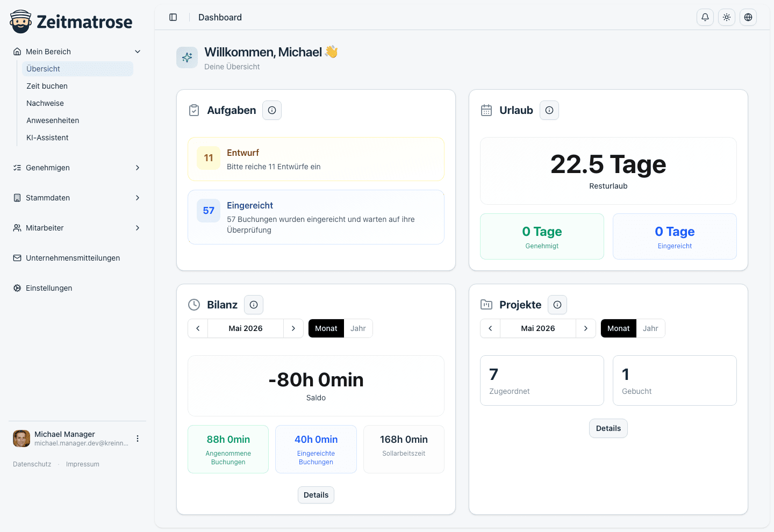Open the language globe menu
Viewport: 774px width, 532px height.
click(748, 17)
